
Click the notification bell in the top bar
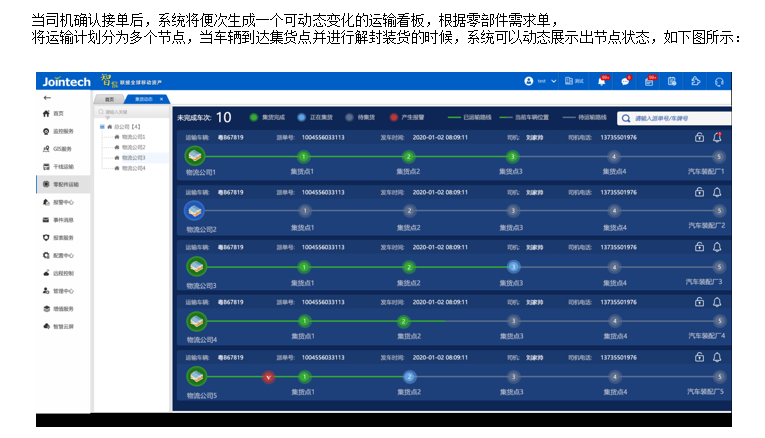[x=603, y=81]
